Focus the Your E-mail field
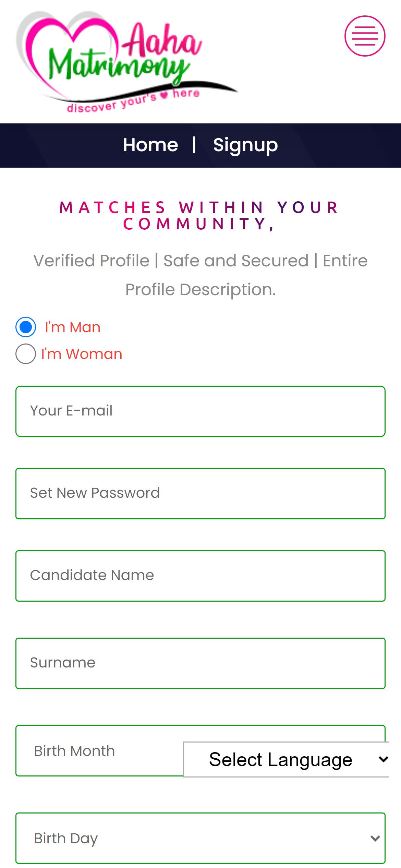The height and width of the screenshot is (868, 401). [x=200, y=411]
